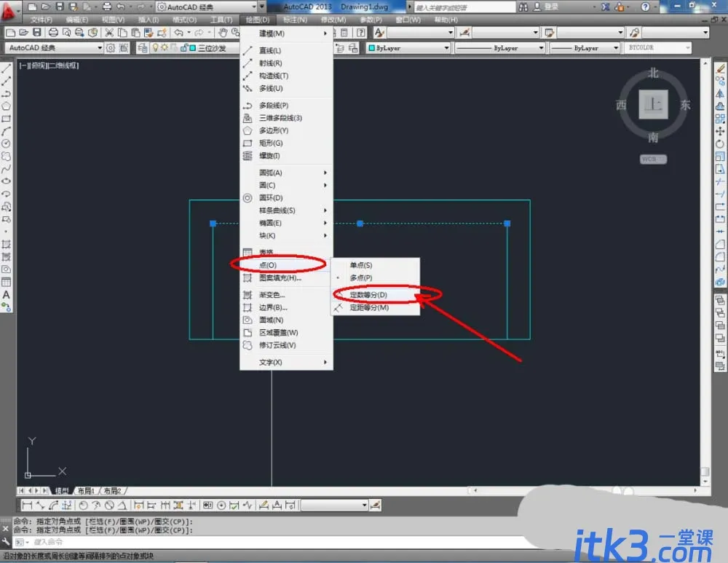Viewport: 728px width, 563px height.
Task: Click 东 on the ViewCube compass
Action: coord(685,105)
